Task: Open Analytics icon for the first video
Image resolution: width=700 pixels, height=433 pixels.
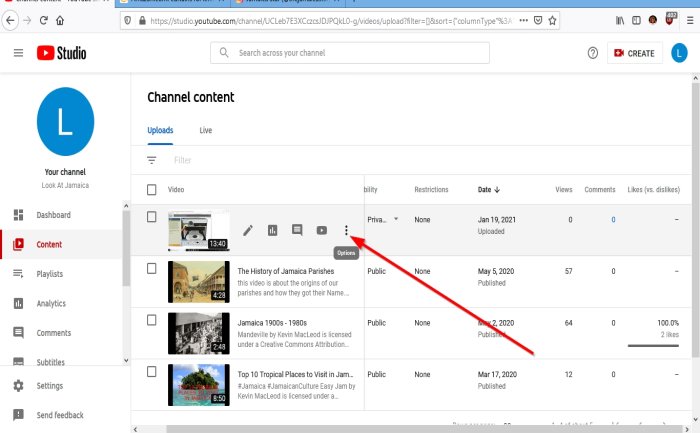Action: 272,230
